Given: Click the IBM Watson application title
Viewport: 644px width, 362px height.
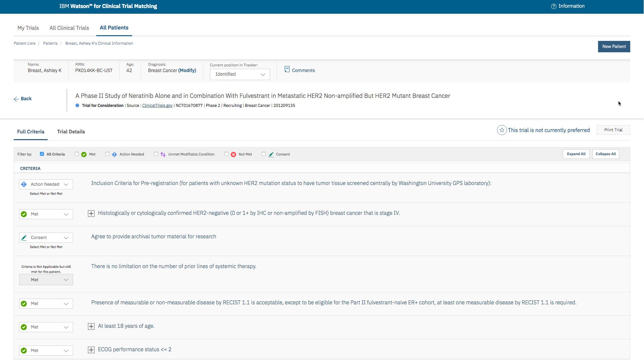Looking at the screenshot, I should click(x=108, y=6).
